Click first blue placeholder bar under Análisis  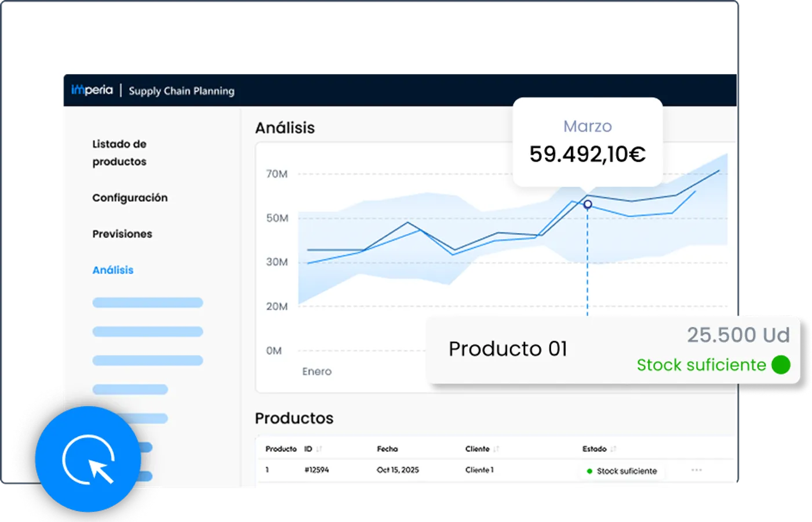click(148, 302)
